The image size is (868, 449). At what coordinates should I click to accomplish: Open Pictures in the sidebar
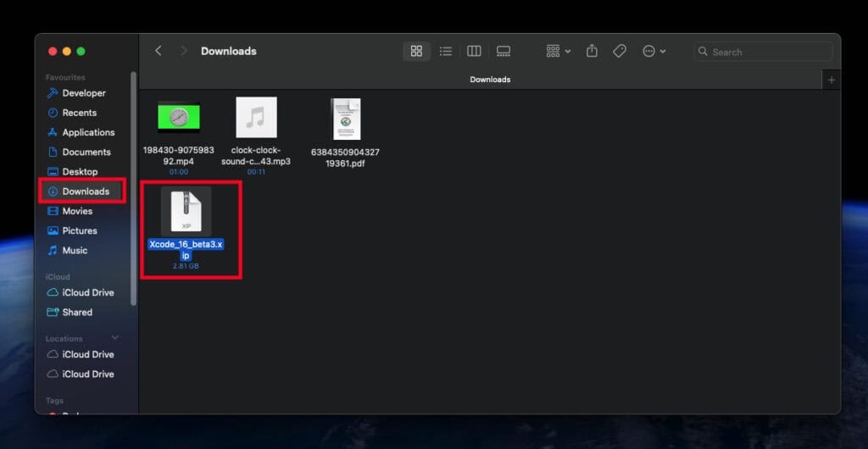(x=79, y=230)
